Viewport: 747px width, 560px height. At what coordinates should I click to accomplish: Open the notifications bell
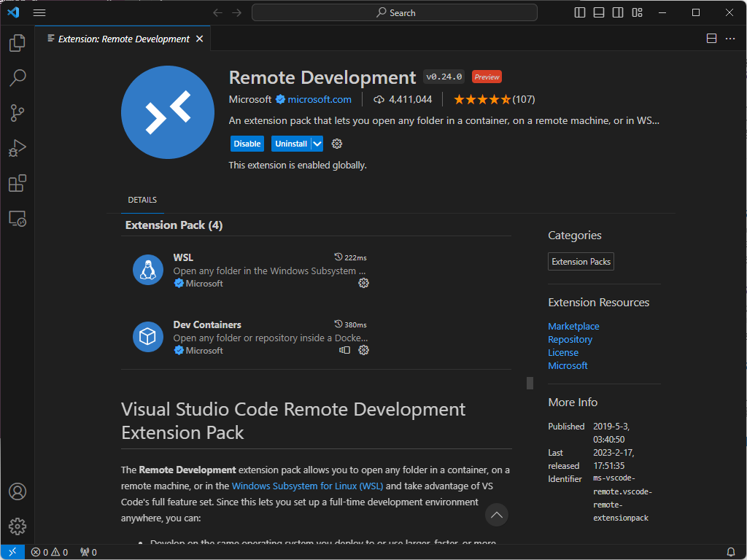click(731, 553)
